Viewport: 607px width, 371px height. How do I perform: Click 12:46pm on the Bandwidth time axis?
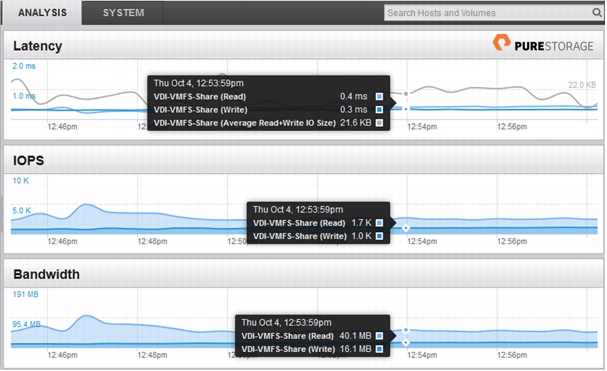[62, 355]
